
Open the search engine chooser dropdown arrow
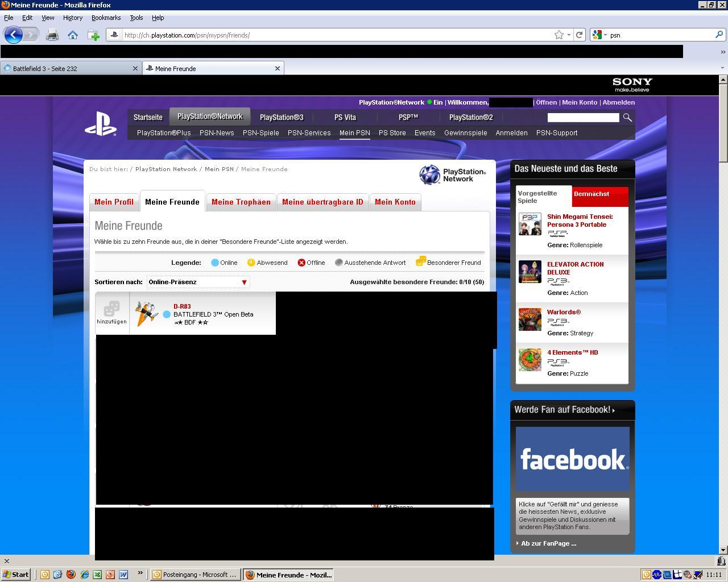605,35
